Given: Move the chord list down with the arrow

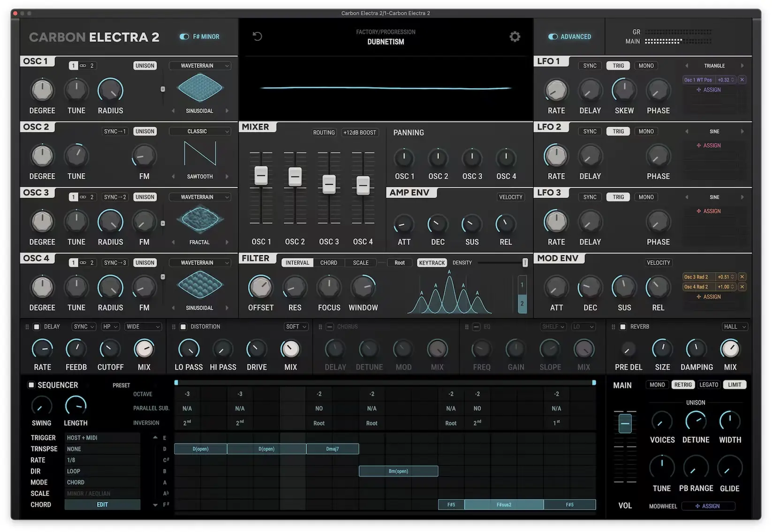Looking at the screenshot, I should point(155,505).
